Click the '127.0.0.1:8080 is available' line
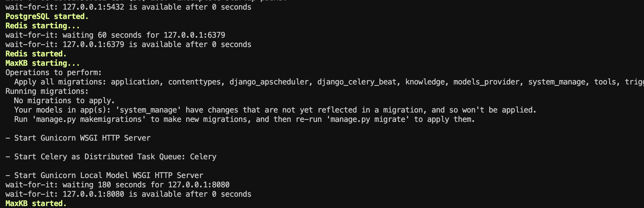 click(x=128, y=194)
